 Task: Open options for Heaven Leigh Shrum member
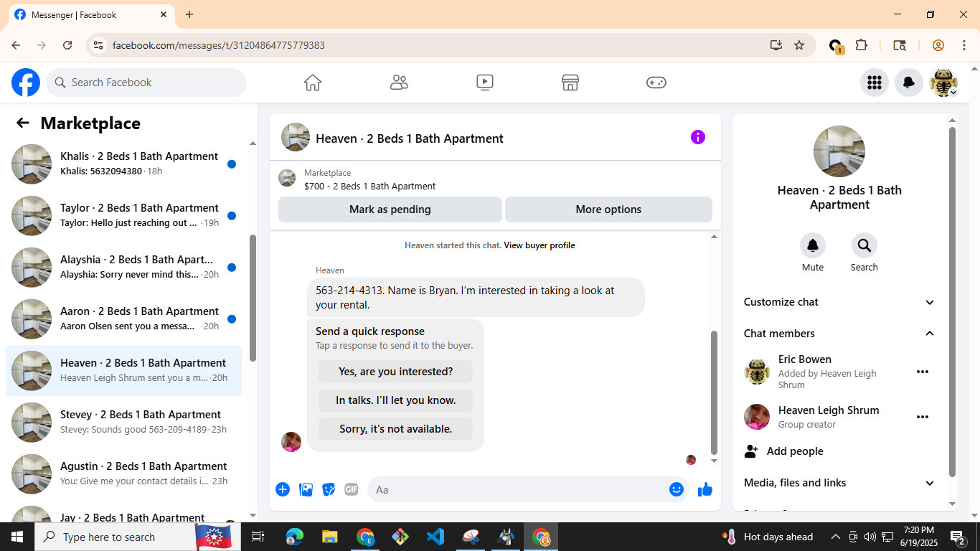click(923, 417)
